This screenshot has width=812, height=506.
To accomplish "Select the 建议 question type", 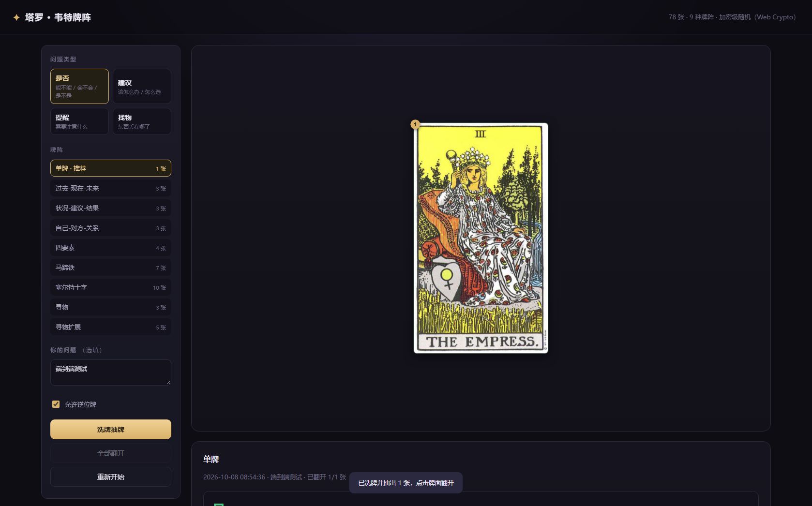I will (142, 86).
